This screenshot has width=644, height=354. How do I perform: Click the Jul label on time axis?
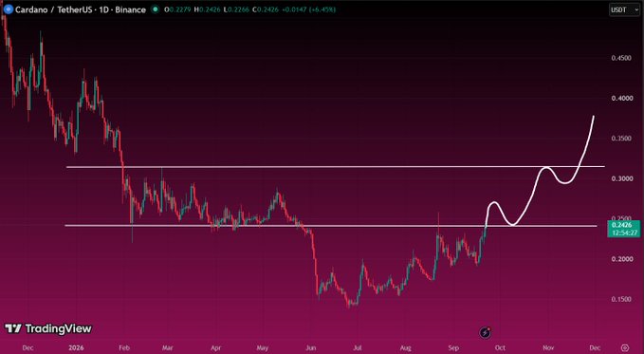tap(358, 348)
